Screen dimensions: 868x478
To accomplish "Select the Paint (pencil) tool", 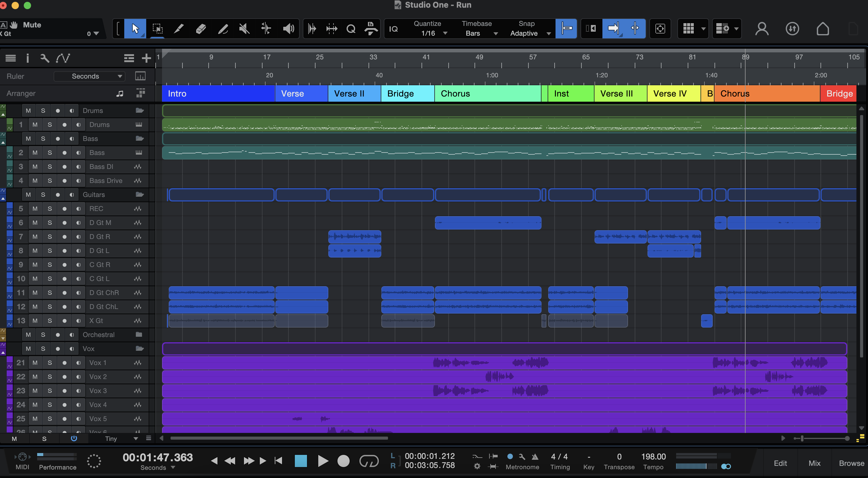I will [x=222, y=29].
